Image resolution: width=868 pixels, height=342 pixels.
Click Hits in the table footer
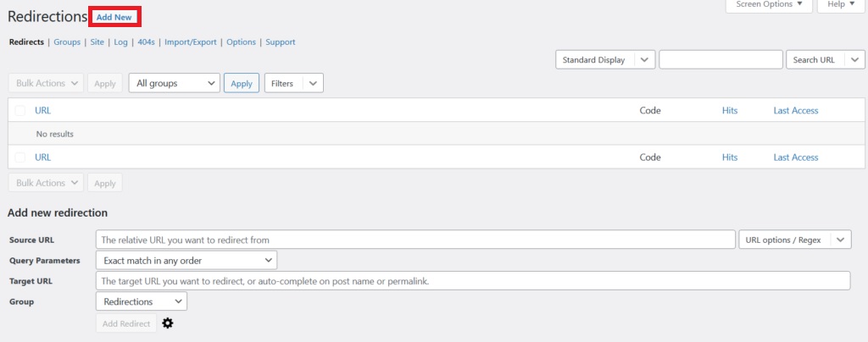point(730,157)
